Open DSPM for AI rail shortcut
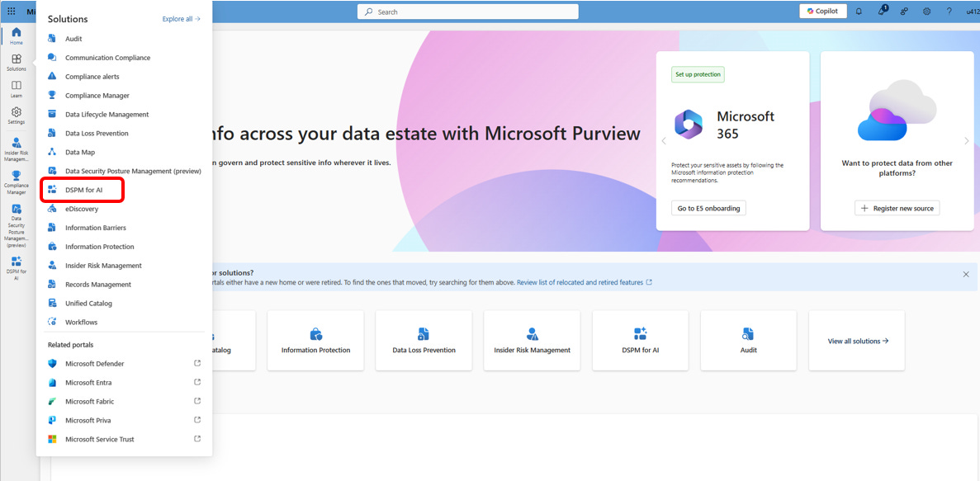Viewport: 980px width, 481px height. [x=17, y=269]
